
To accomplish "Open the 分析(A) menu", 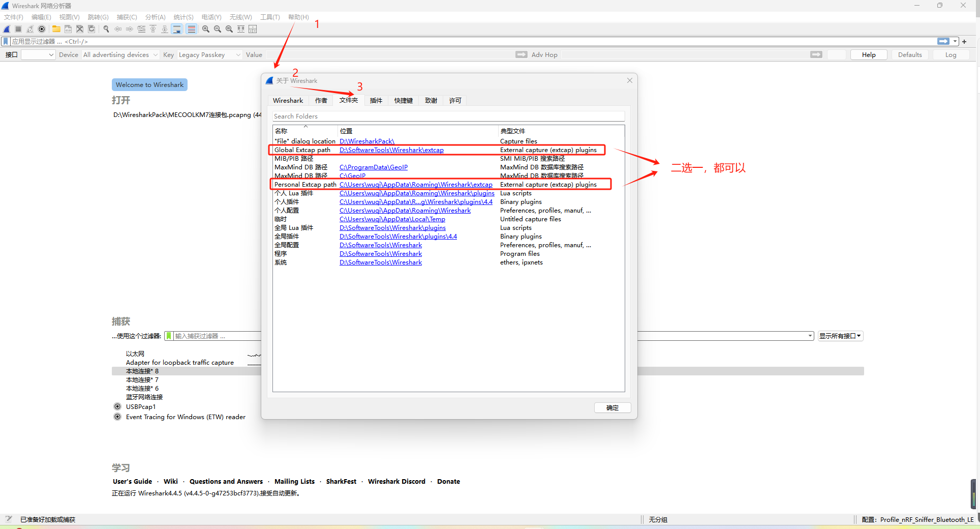I will point(156,17).
